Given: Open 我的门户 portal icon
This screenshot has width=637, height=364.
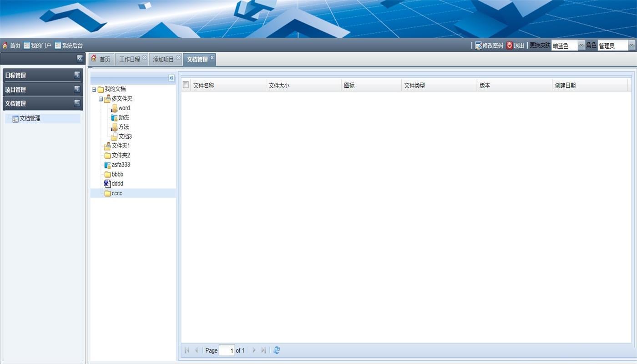Looking at the screenshot, I should (27, 45).
